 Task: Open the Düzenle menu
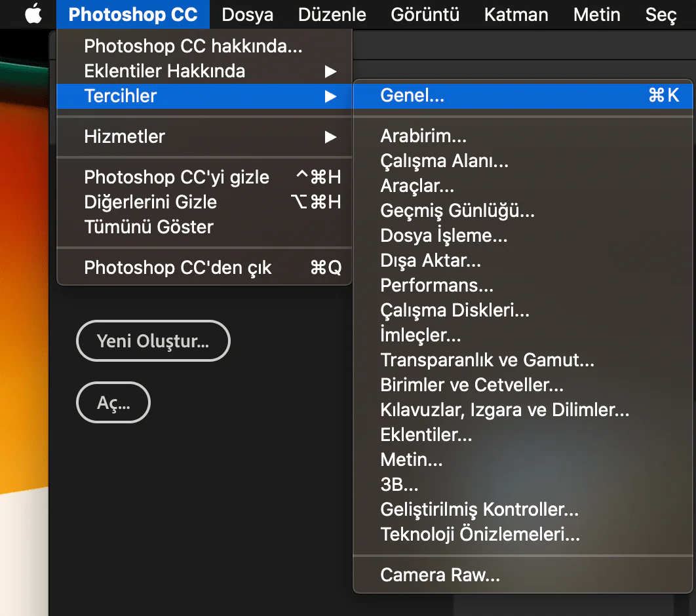coord(332,14)
